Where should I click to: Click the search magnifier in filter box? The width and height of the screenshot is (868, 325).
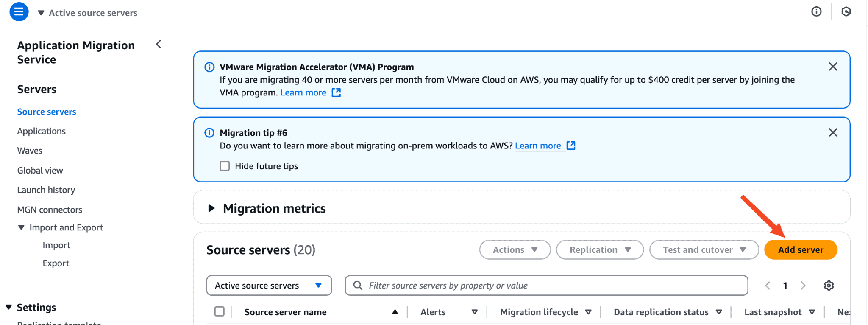pyautogui.click(x=358, y=286)
